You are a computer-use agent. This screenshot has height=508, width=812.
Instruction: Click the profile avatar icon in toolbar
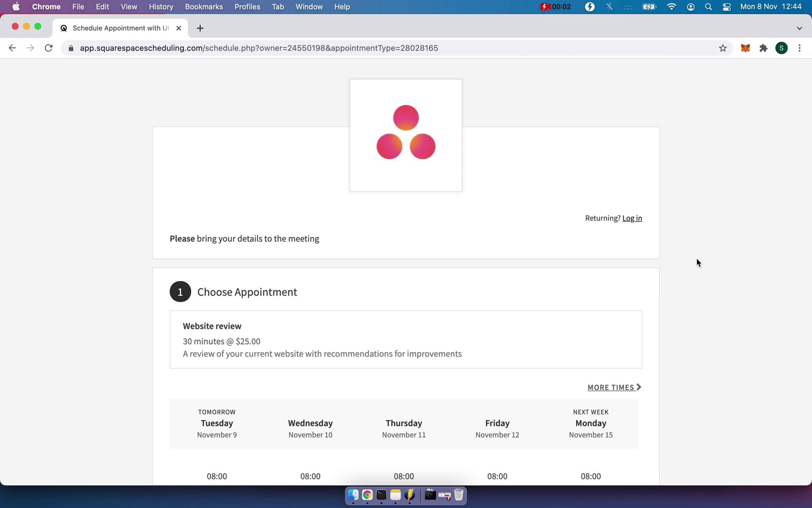pos(782,48)
